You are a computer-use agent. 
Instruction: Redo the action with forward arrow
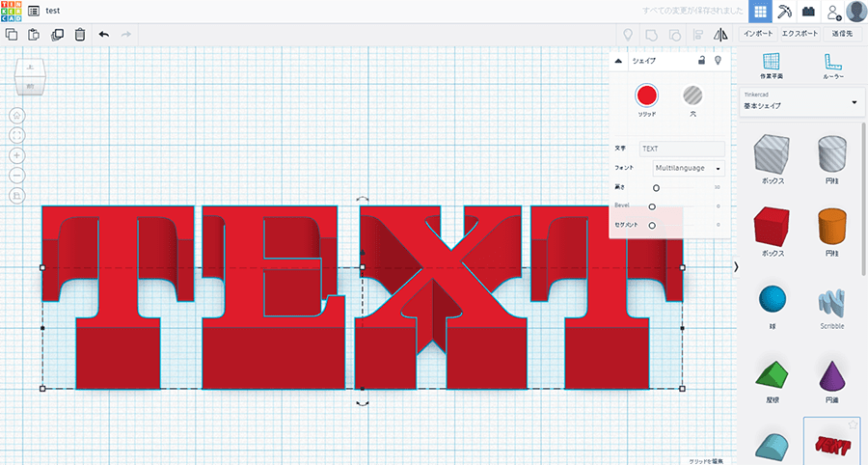click(126, 35)
